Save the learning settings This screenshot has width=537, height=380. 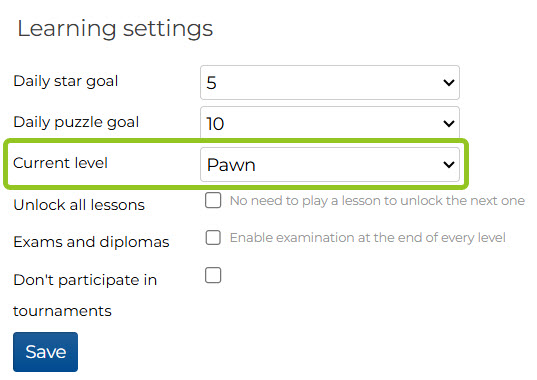click(x=46, y=352)
